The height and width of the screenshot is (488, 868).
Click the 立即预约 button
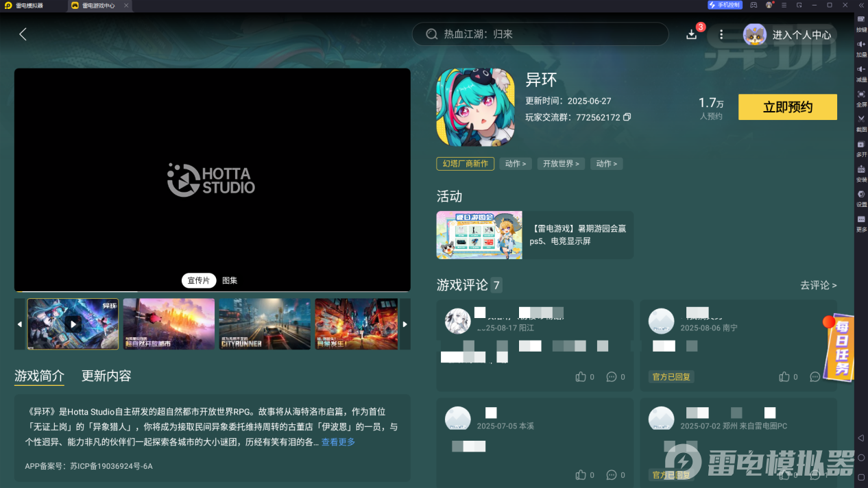click(x=787, y=107)
